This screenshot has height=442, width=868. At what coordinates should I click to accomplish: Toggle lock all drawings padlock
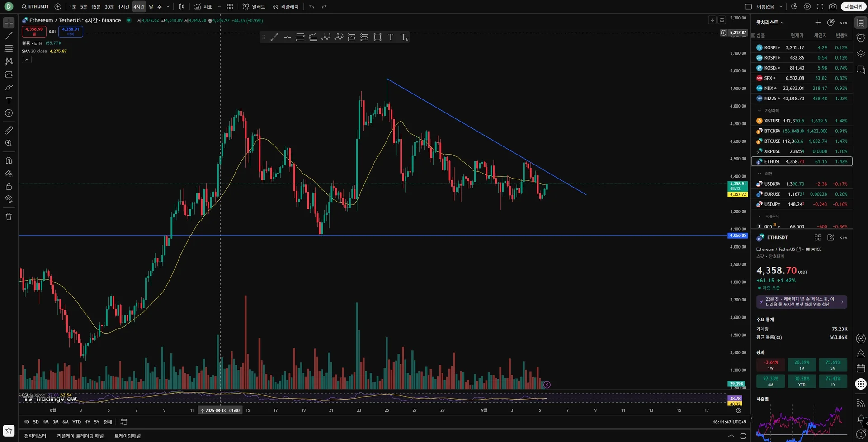9,186
